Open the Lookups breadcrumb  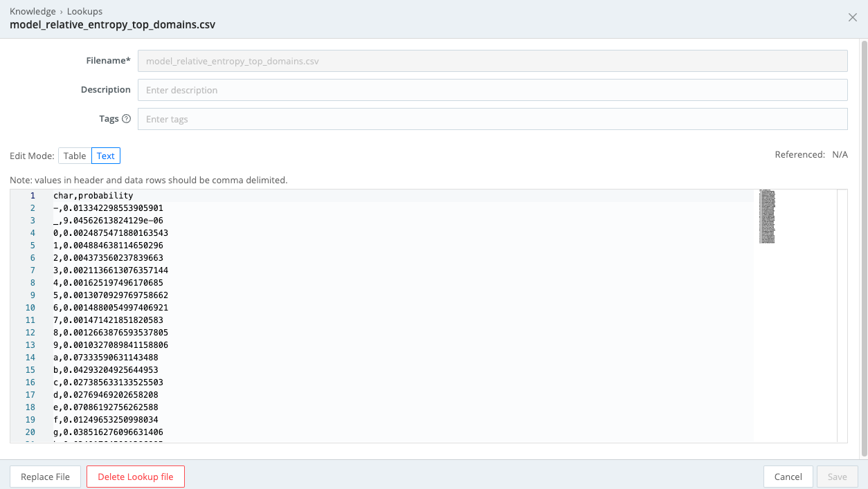[x=84, y=12]
